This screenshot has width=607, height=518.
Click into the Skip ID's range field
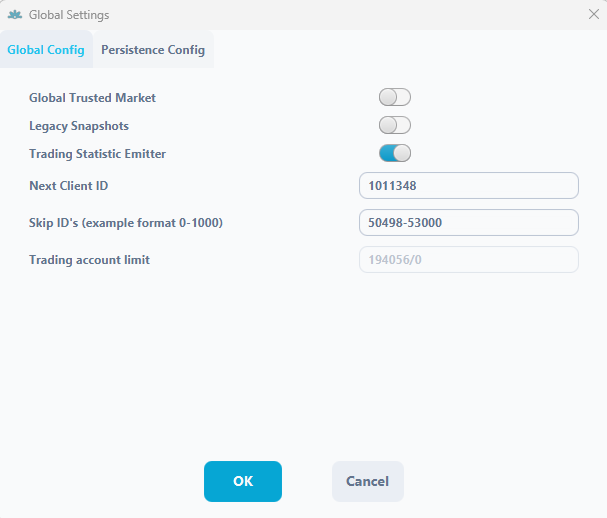click(x=468, y=223)
